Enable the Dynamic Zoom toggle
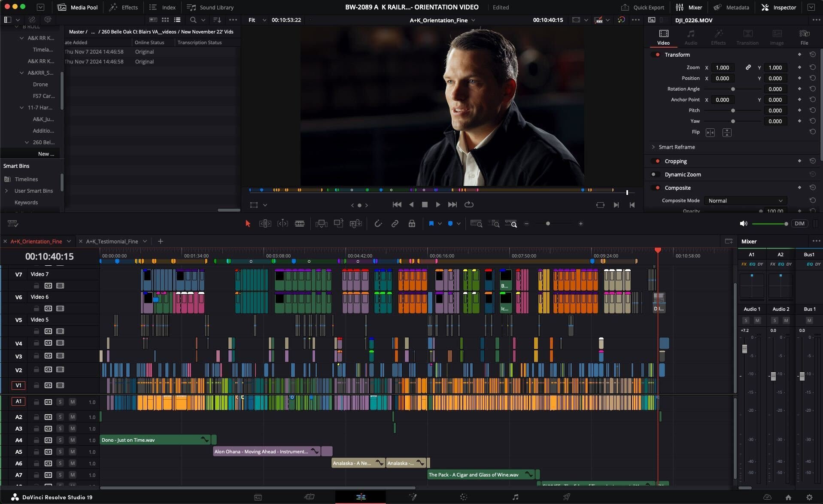The width and height of the screenshot is (823, 504). (x=655, y=175)
